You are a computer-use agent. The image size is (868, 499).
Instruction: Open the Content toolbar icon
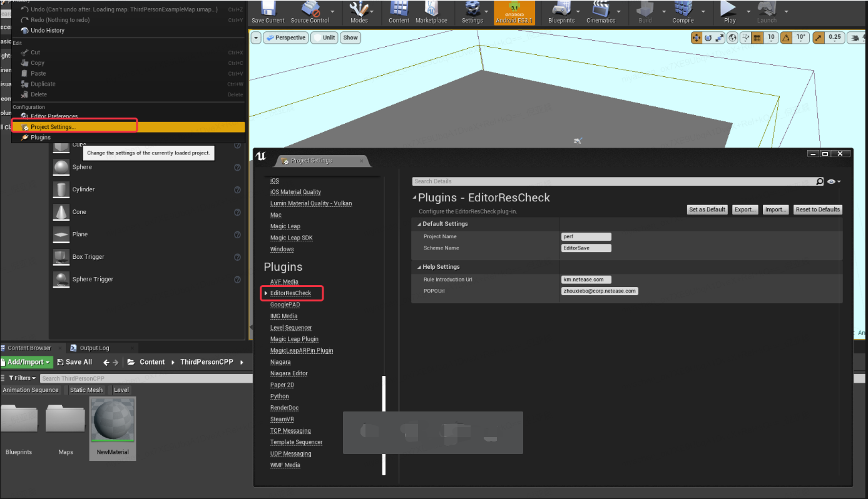(399, 8)
